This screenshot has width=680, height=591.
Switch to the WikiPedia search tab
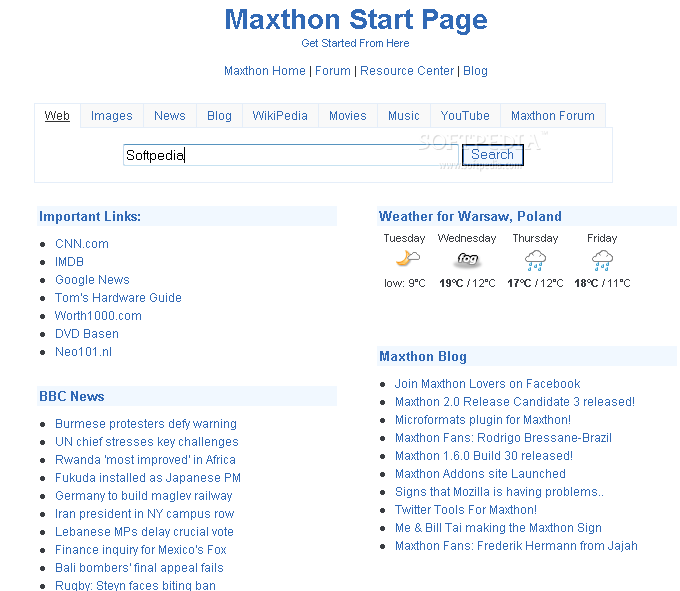[x=280, y=116]
